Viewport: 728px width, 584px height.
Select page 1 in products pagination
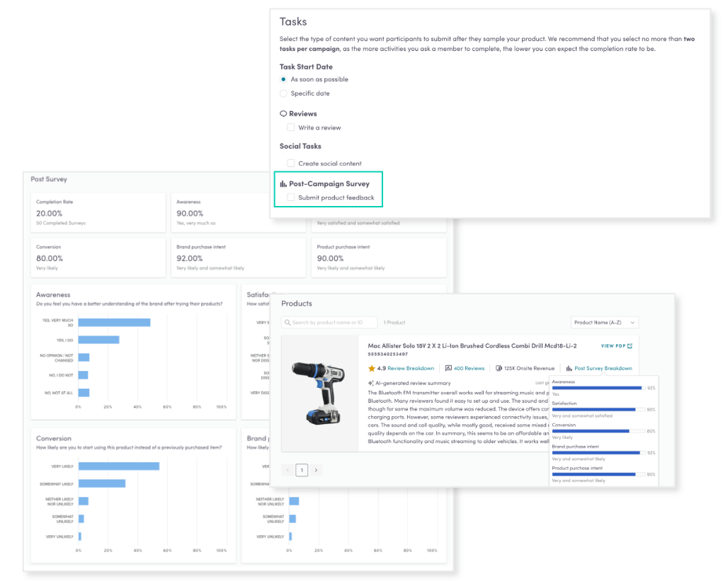pyautogui.click(x=302, y=470)
